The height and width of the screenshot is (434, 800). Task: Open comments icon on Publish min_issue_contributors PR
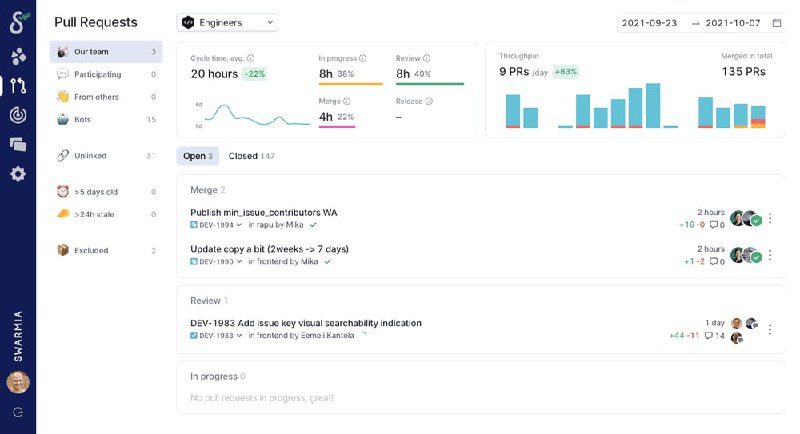point(712,225)
